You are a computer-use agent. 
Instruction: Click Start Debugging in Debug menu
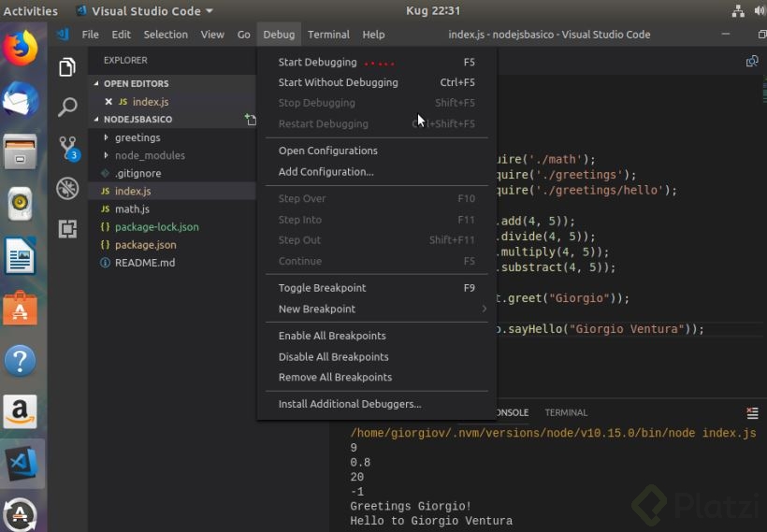pyautogui.click(x=317, y=63)
